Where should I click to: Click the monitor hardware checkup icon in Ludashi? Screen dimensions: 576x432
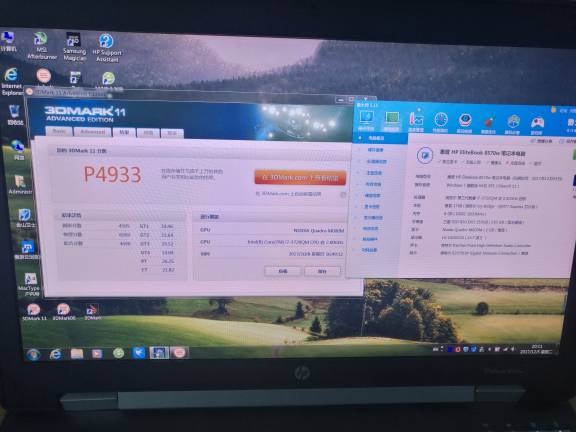pos(366,120)
